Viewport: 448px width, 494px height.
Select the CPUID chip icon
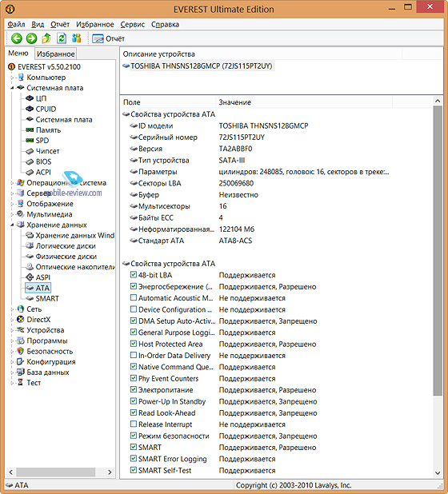(x=30, y=109)
